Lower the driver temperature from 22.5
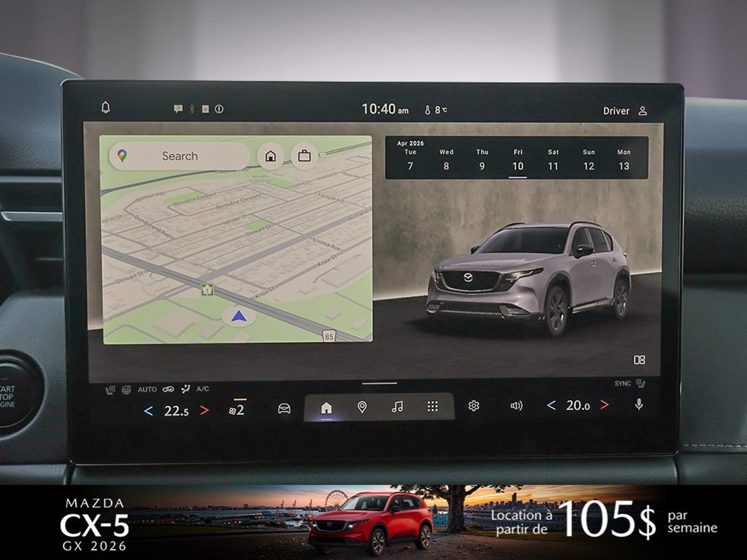This screenshot has height=560, width=747. pyautogui.click(x=148, y=411)
